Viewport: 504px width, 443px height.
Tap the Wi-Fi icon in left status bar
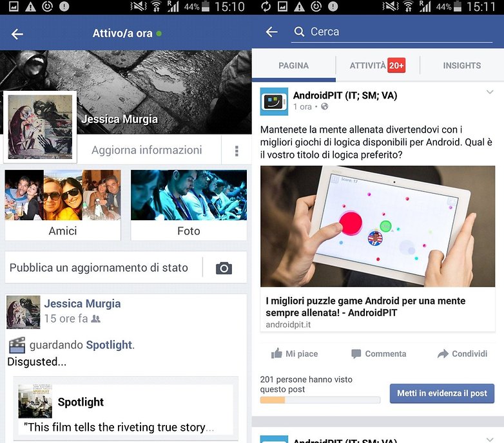point(156,6)
